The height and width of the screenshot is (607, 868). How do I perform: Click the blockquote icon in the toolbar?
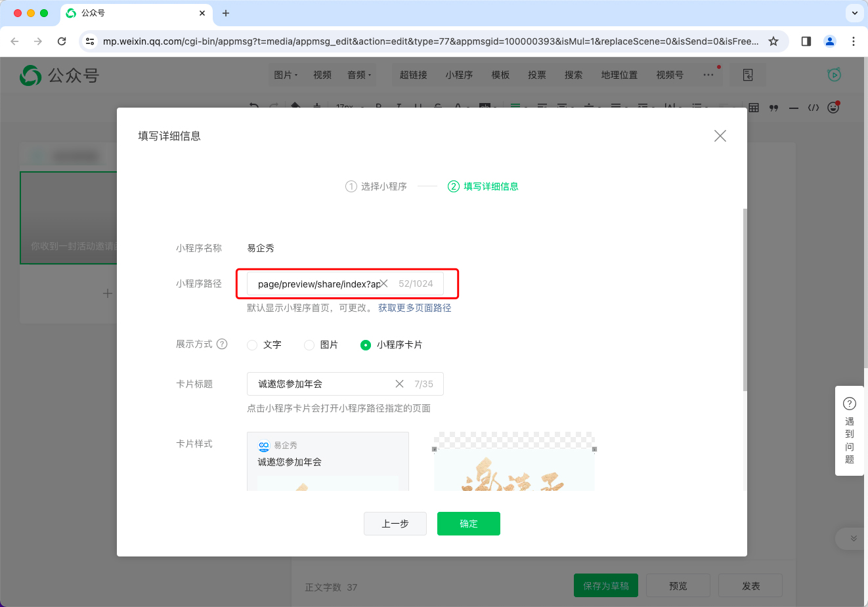[774, 108]
